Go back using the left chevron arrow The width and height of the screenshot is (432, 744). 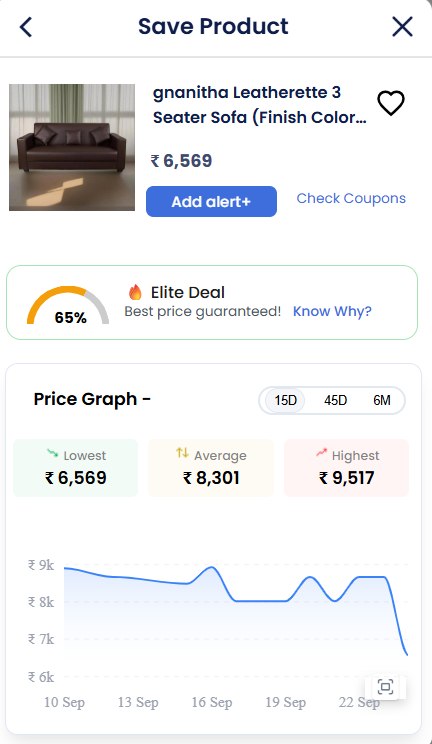click(x=26, y=27)
